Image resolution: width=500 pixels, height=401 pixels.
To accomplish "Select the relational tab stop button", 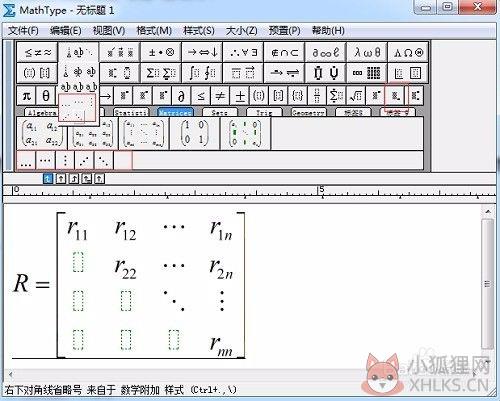I will pyautogui.click(x=87, y=179).
